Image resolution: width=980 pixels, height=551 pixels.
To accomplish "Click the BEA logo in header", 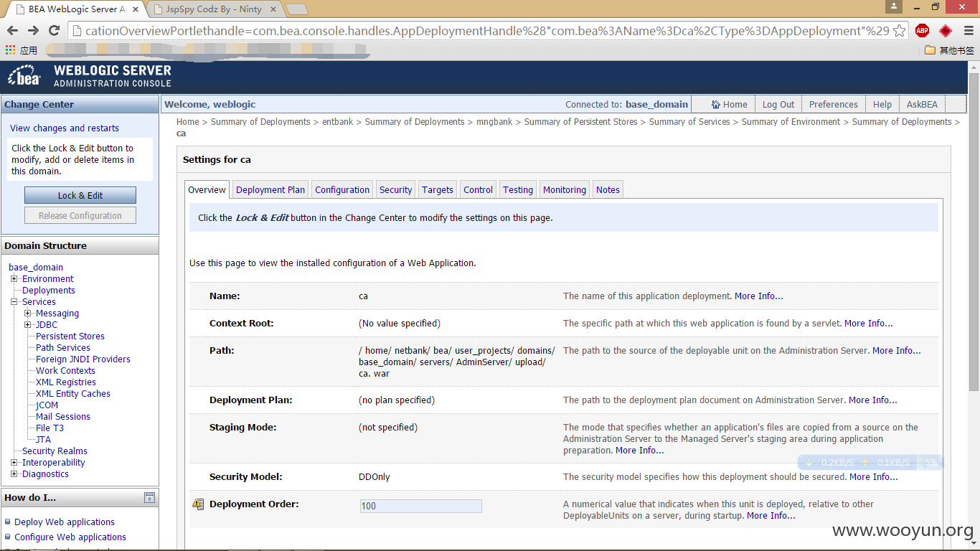I will tap(24, 76).
